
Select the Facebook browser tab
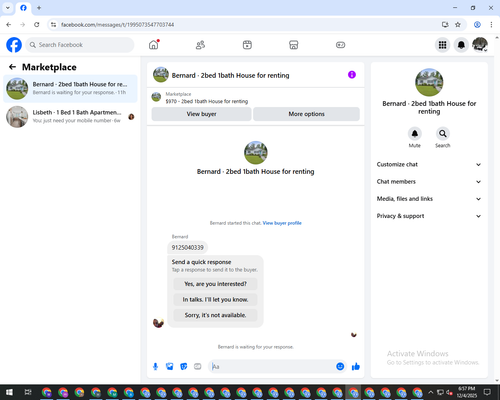pos(23,8)
